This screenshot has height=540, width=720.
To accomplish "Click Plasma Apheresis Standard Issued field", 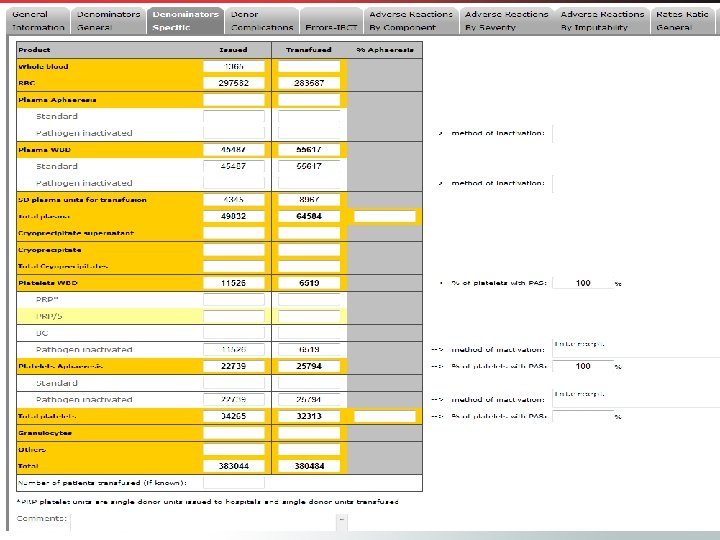I will point(234,116).
